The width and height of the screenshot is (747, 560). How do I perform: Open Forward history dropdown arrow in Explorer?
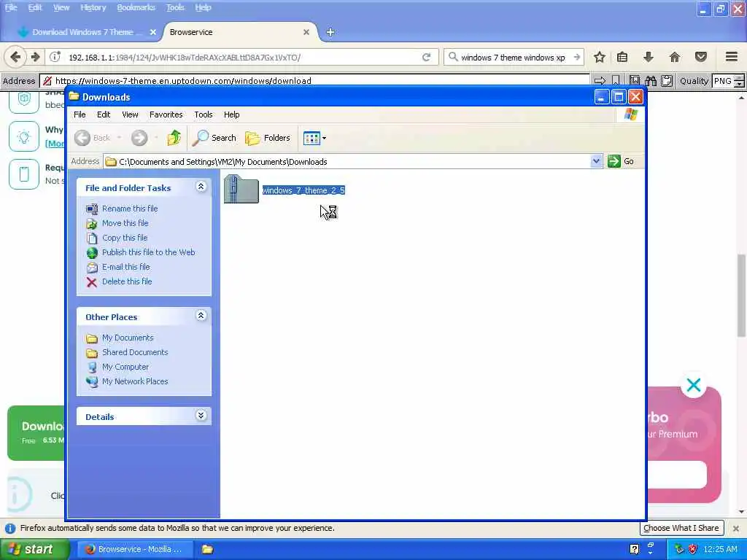click(x=156, y=138)
